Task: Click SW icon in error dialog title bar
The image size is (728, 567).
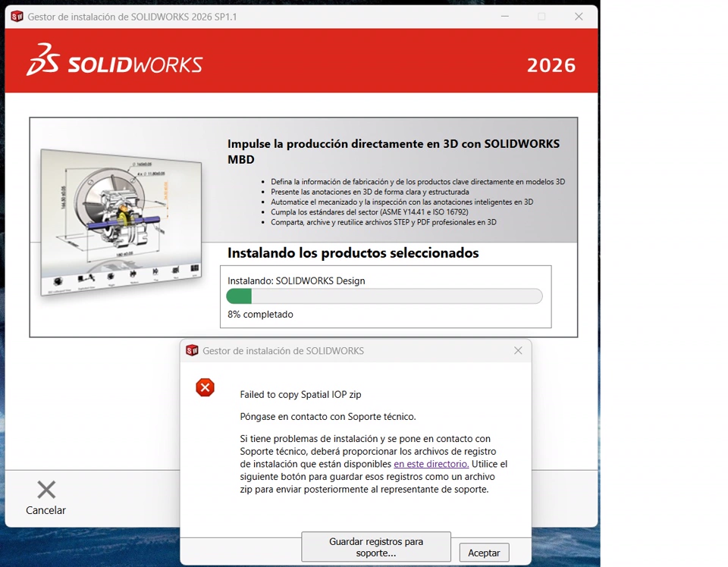Action: pyautogui.click(x=192, y=351)
